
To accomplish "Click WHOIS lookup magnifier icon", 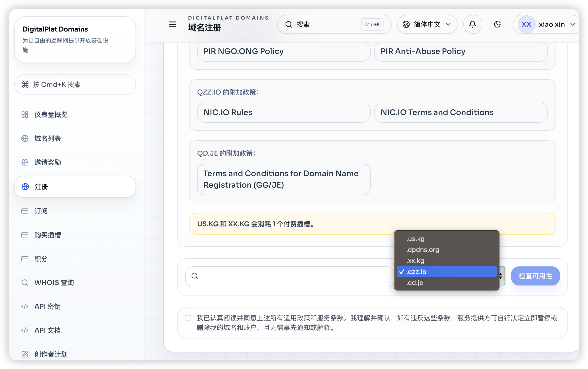I will pyautogui.click(x=25, y=283).
